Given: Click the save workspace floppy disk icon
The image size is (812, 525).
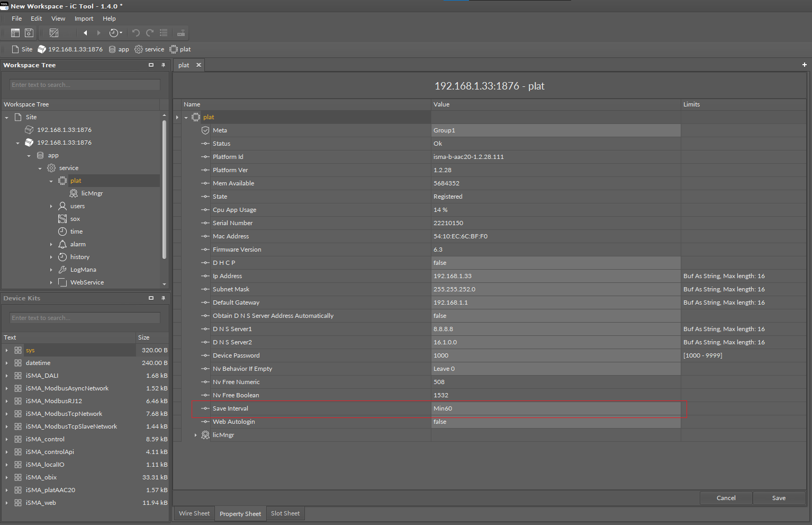Looking at the screenshot, I should [x=29, y=33].
